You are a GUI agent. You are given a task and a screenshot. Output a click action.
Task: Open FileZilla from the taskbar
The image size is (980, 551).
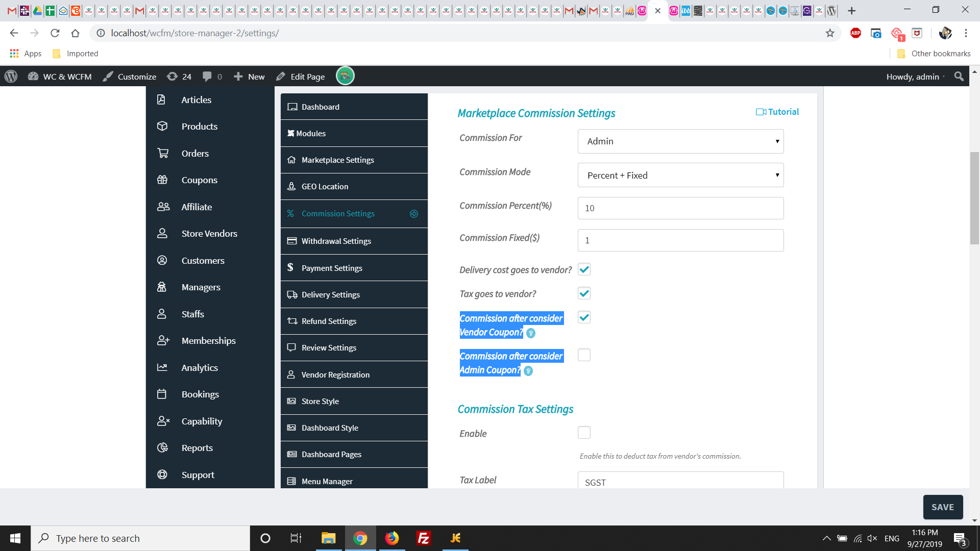coord(424,538)
